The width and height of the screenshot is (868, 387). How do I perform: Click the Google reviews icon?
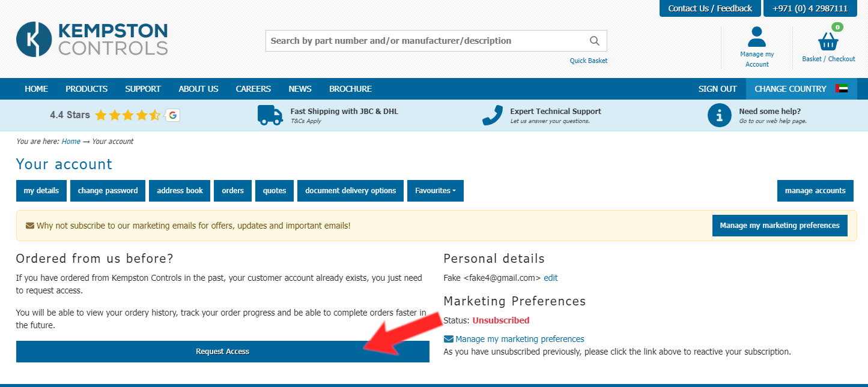[172, 115]
